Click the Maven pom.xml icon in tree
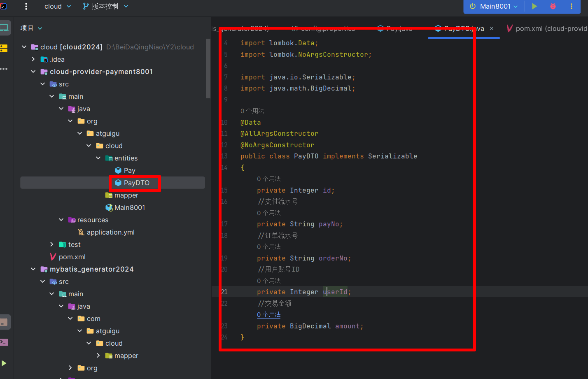Image resolution: width=588 pixels, height=379 pixels. [53, 257]
